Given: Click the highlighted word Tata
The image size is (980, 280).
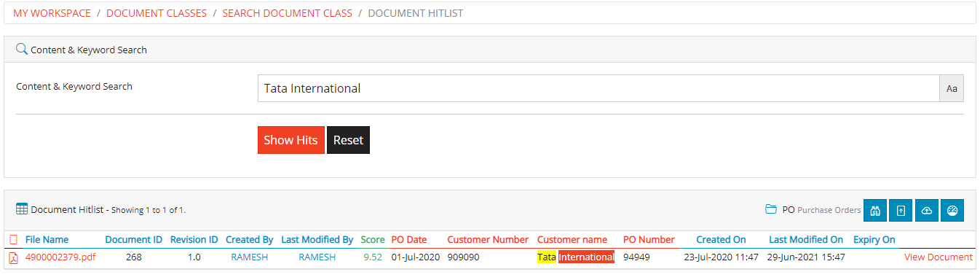Looking at the screenshot, I should click(546, 257).
